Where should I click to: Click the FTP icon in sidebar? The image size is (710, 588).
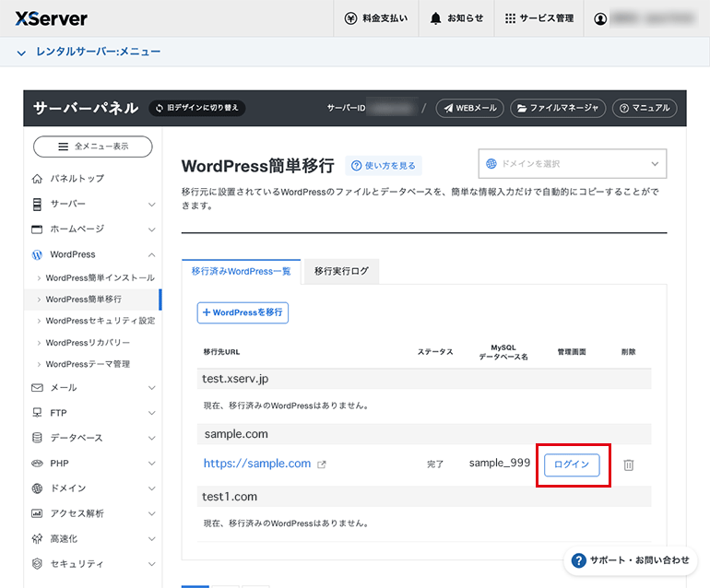point(37,413)
